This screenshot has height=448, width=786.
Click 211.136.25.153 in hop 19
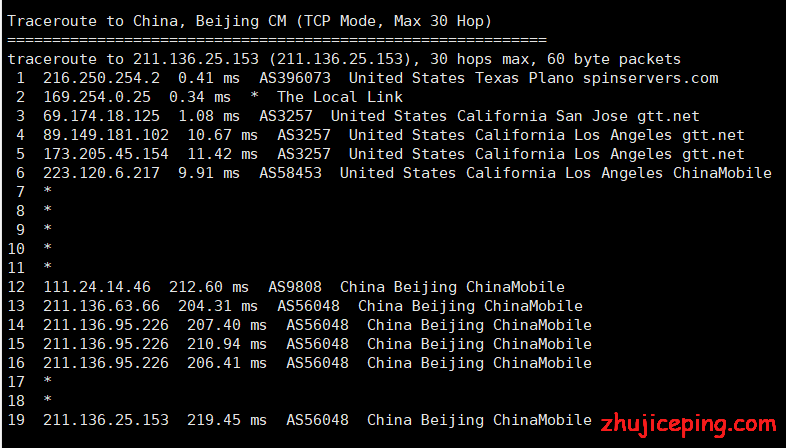tap(106, 420)
